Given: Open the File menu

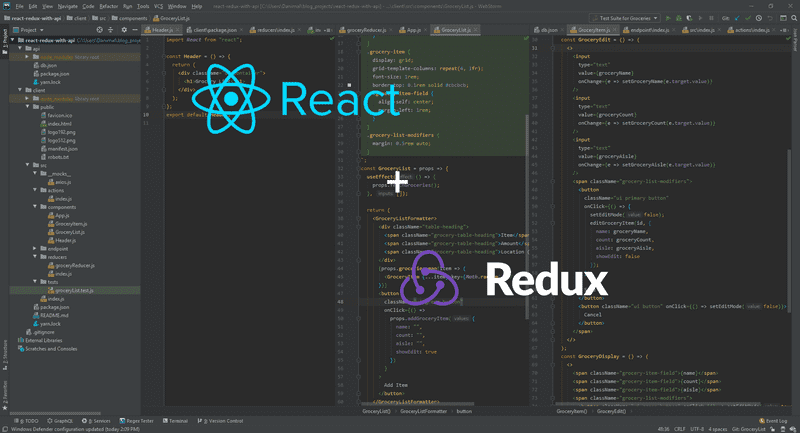Looking at the screenshot, I should 19,6.
